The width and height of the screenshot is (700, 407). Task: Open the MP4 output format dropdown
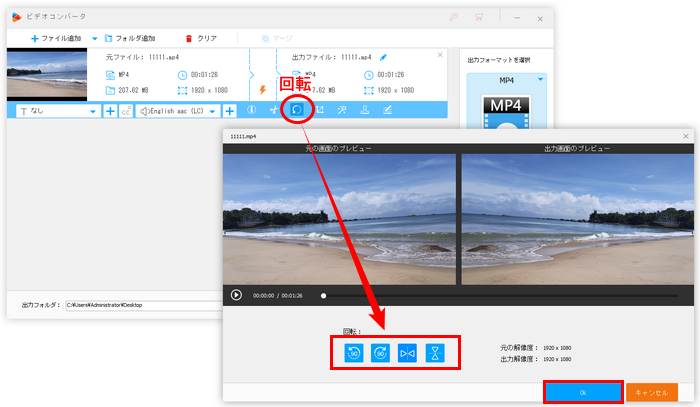point(540,79)
